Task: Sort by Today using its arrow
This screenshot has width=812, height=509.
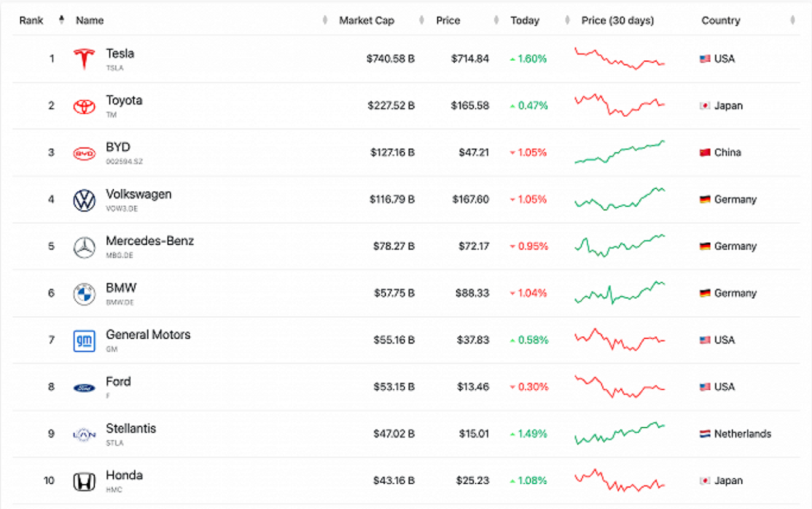Action: (568, 20)
